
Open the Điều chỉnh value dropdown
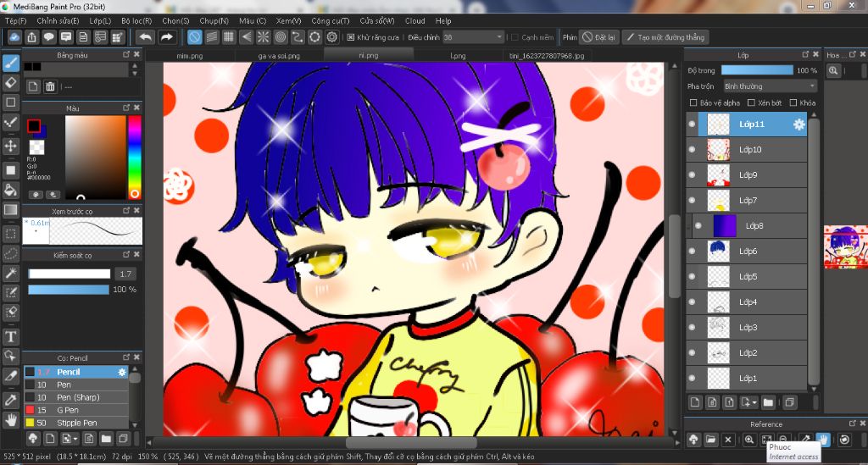point(473,37)
